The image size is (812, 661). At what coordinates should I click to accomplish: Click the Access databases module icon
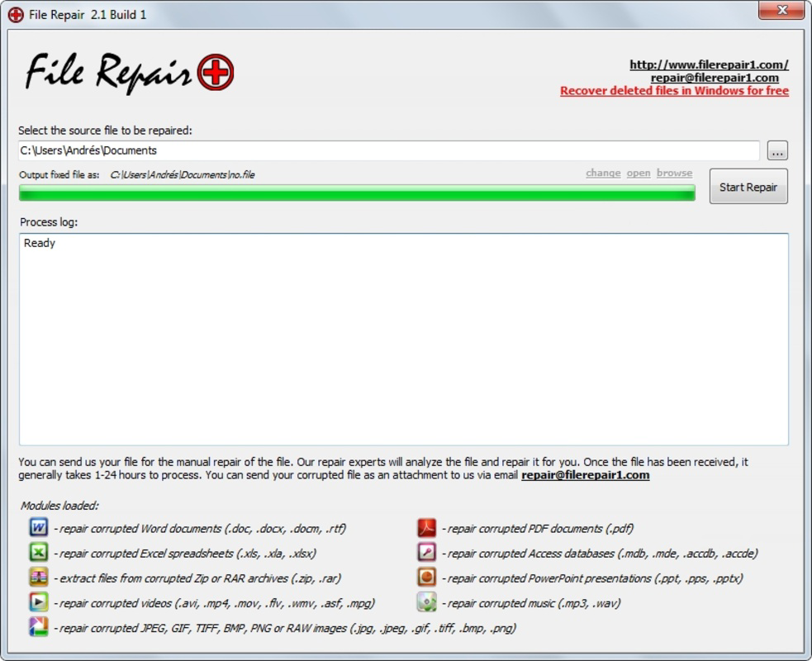pos(427,552)
